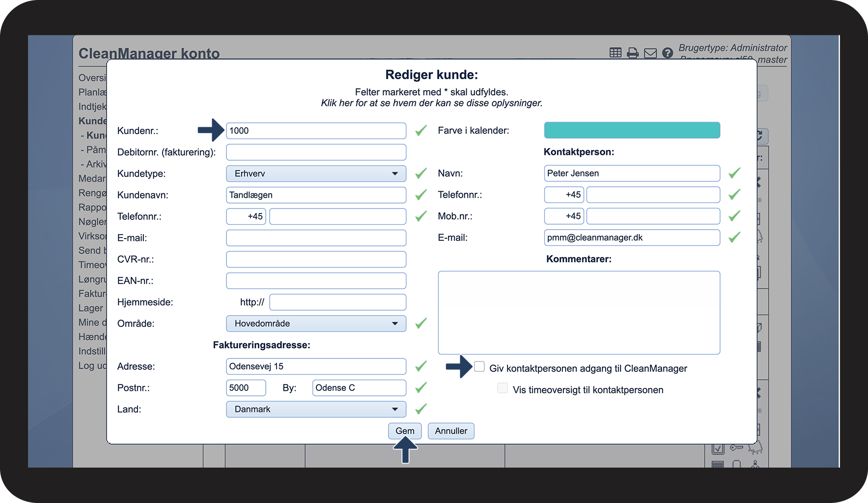Click inside the Kommentarer text area
Image resolution: width=868 pixels, height=503 pixels.
coord(579,313)
